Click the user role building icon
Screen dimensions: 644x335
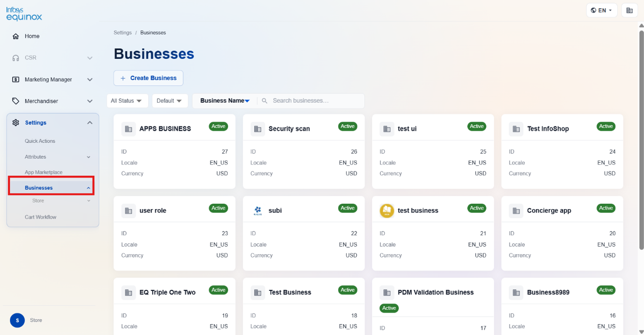click(x=128, y=211)
